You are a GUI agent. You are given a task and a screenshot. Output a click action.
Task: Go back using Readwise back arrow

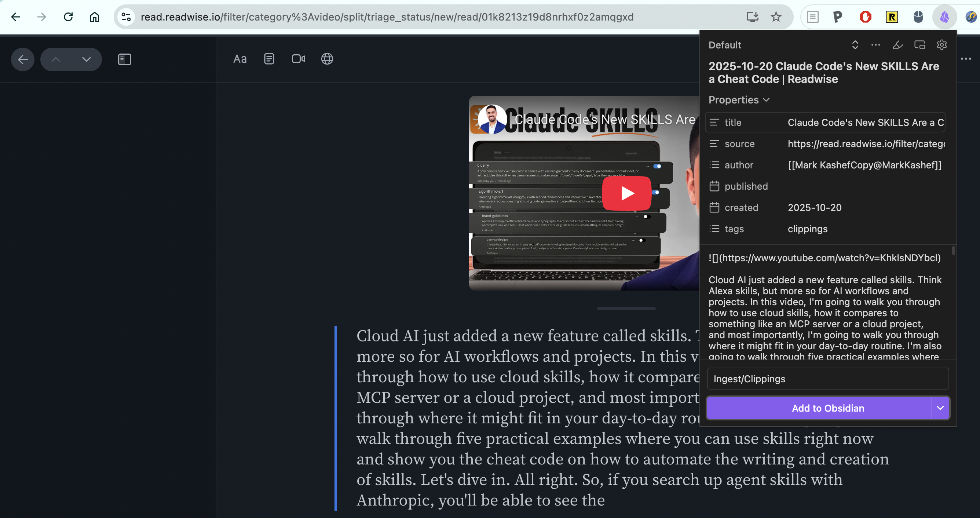point(22,59)
